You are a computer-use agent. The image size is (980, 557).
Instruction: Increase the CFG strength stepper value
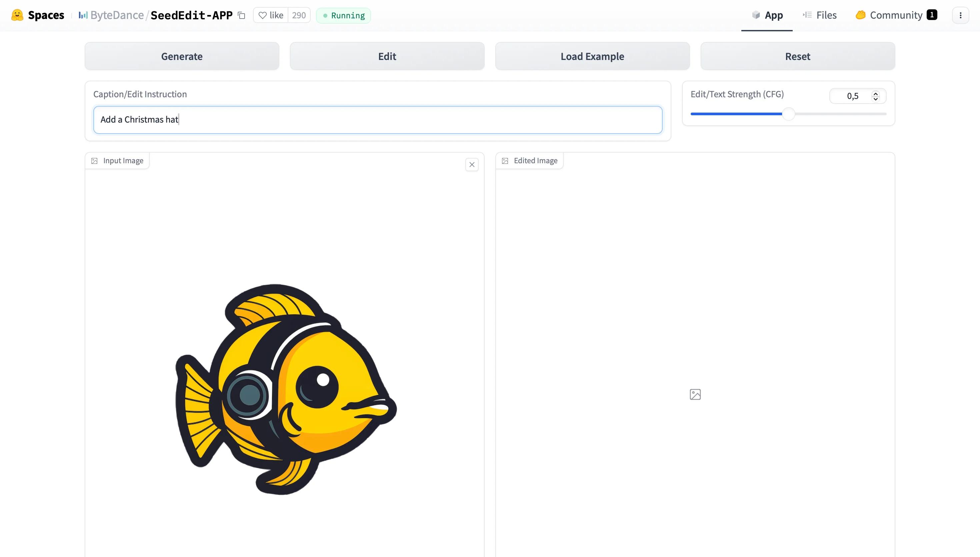875,93
